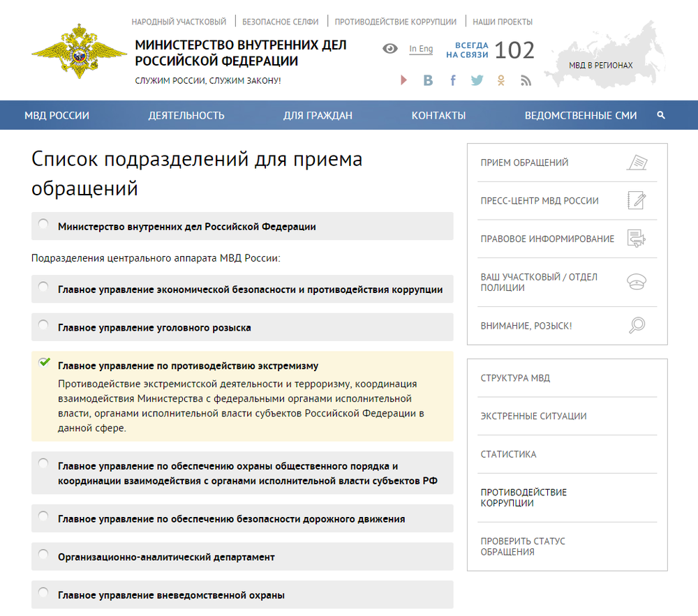Open the 'Деятельность' navigation menu
The width and height of the screenshot is (698, 616).
coord(186,116)
